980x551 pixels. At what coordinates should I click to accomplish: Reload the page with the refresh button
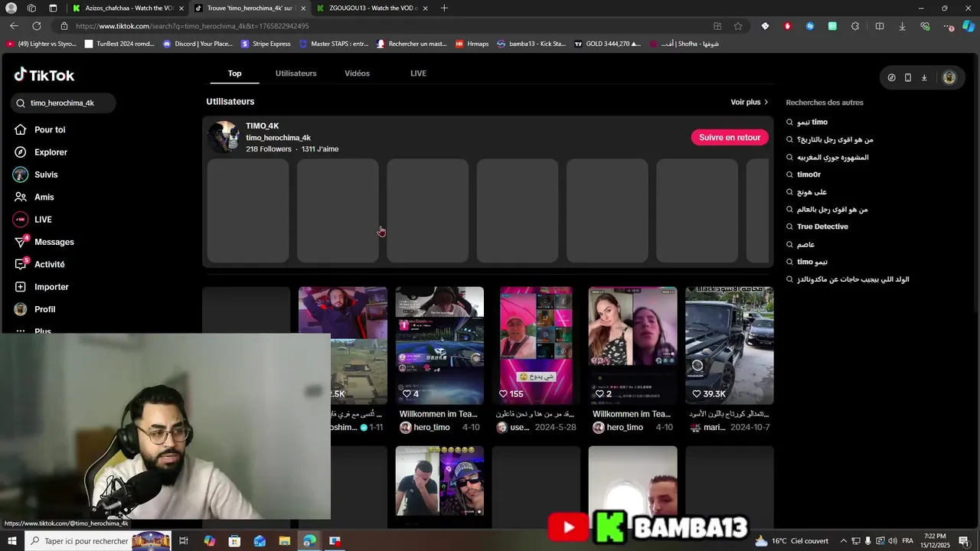(x=36, y=26)
